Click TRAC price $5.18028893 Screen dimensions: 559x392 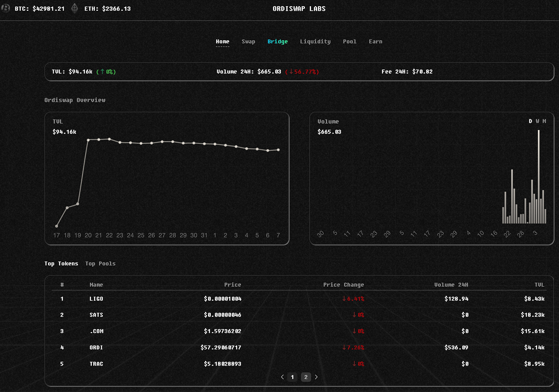pos(223,364)
